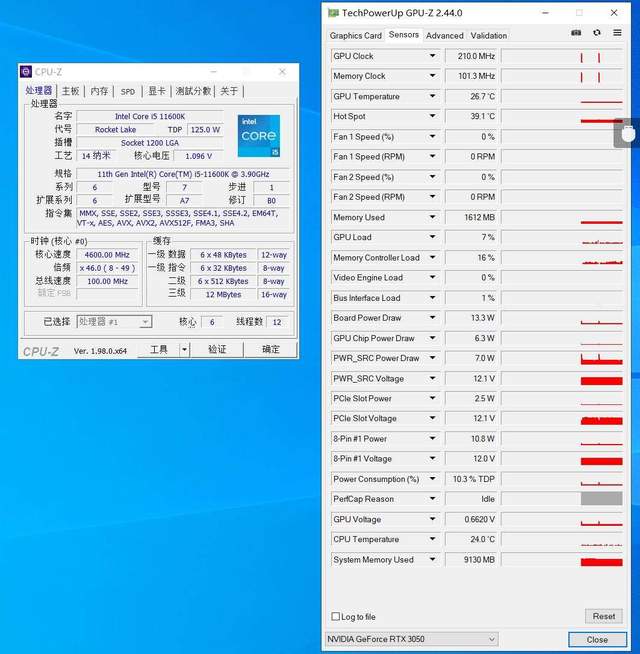640x654 pixels.
Task: Switch to the 显卡 tab in CPU-Z
Action: (157, 91)
